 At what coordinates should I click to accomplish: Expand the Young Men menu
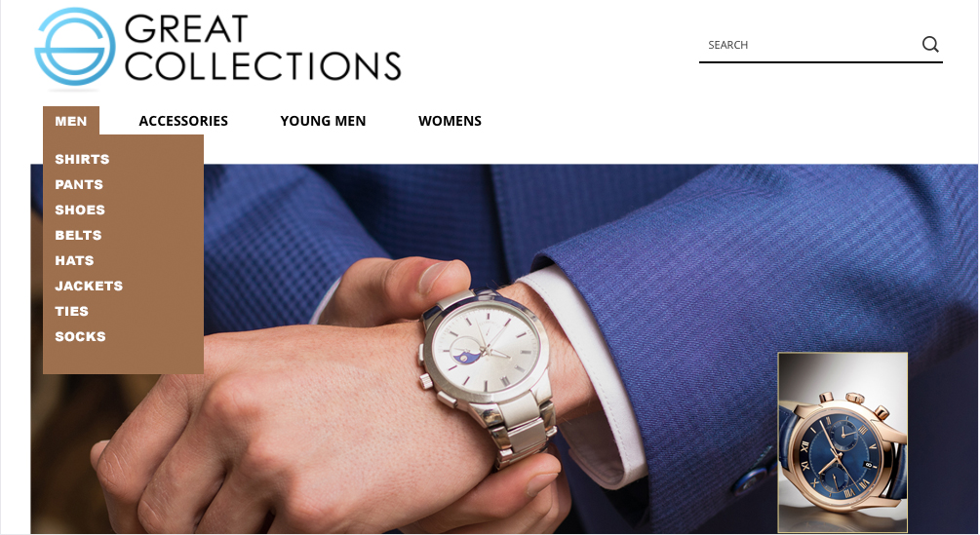click(323, 121)
